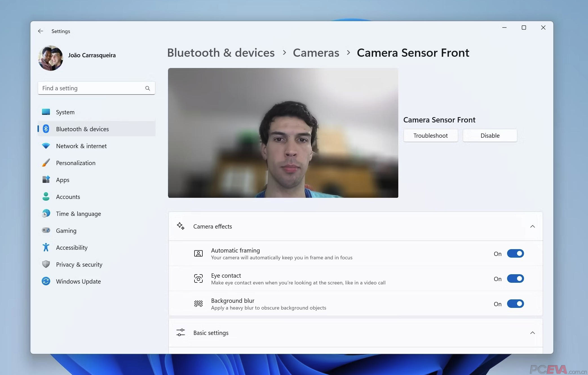588x375 pixels.
Task: Click the Accounts person icon
Action: point(46,196)
